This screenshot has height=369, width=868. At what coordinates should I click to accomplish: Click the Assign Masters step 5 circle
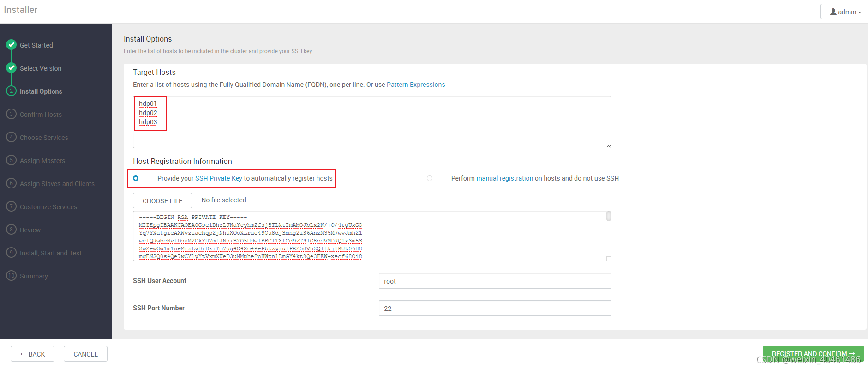point(12,160)
